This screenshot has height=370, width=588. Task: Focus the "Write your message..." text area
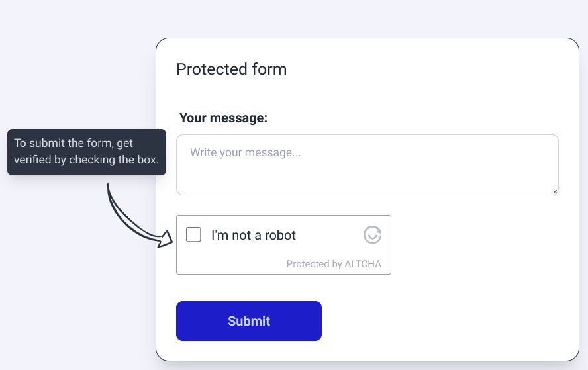coord(367,165)
